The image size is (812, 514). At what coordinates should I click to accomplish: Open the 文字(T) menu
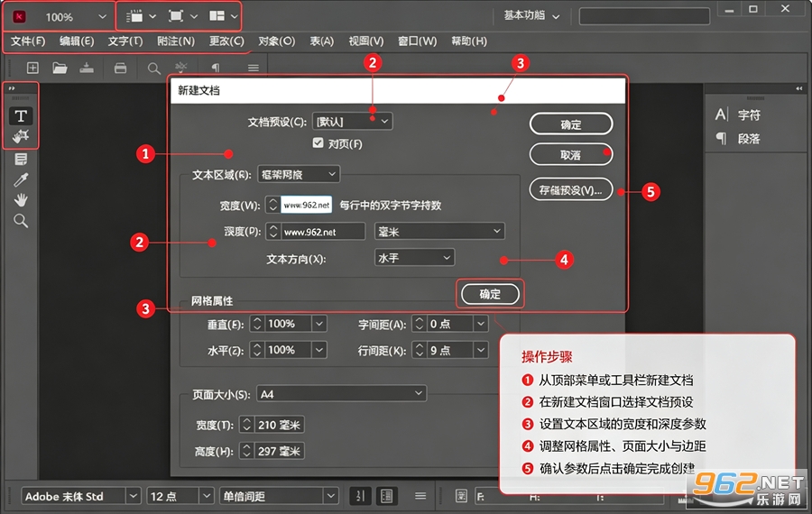125,41
